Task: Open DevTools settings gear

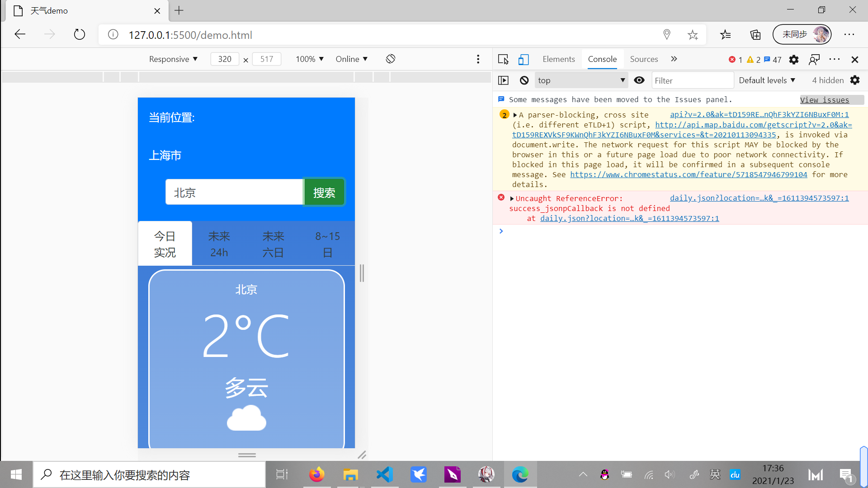Action: pyautogui.click(x=794, y=60)
